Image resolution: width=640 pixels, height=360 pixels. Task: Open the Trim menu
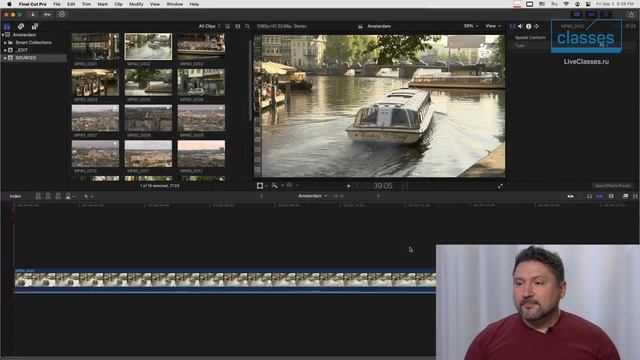[87, 4]
